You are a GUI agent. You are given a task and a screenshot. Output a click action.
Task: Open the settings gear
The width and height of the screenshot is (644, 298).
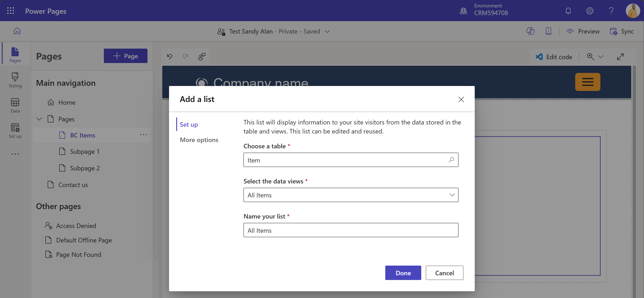pyautogui.click(x=590, y=11)
